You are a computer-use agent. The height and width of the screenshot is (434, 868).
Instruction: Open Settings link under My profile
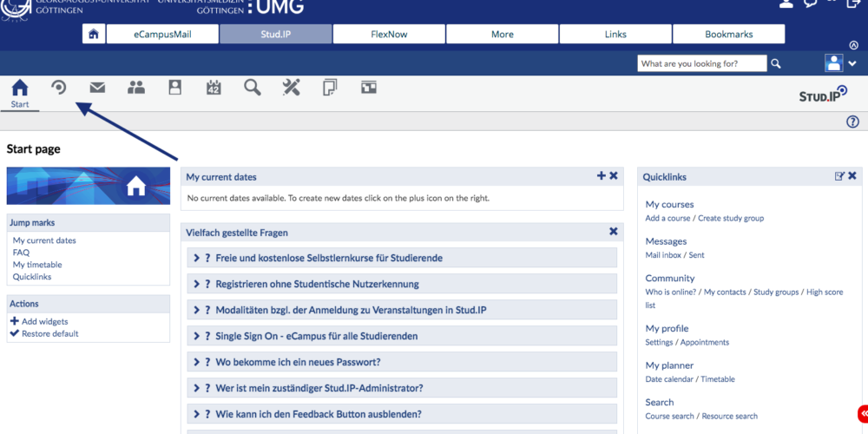[x=659, y=342]
